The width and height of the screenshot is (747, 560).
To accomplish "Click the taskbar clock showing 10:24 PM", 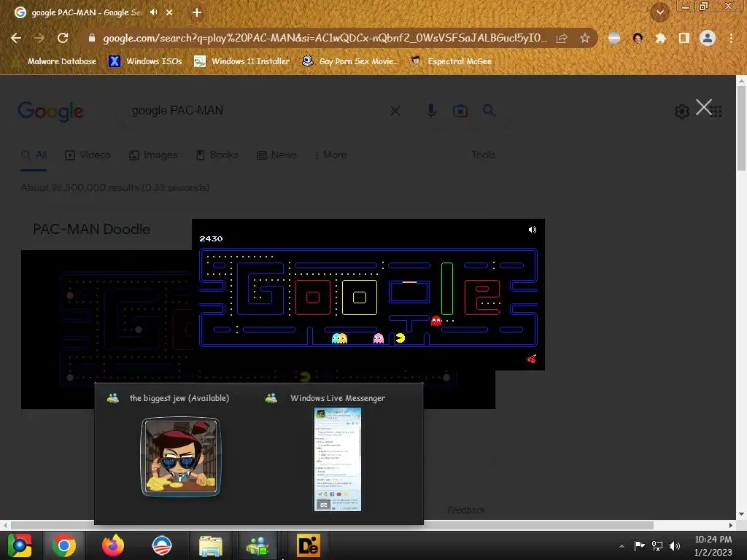I will [713, 545].
